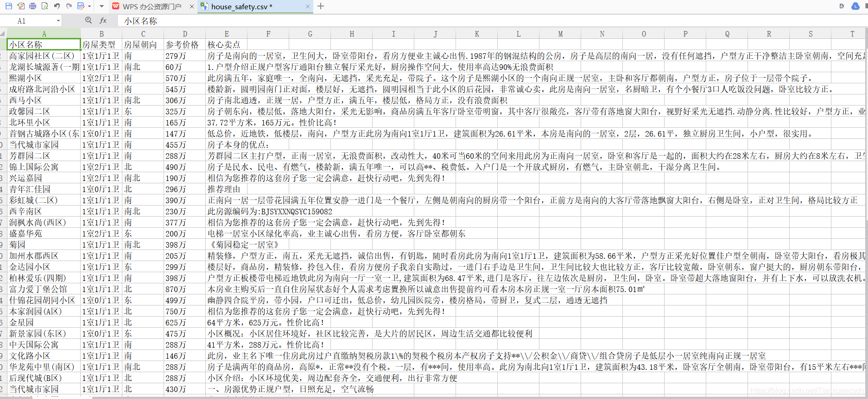Image resolution: width=868 pixels, height=399 pixels.
Task: Click the magnifier icon beside fx
Action: click(x=89, y=20)
